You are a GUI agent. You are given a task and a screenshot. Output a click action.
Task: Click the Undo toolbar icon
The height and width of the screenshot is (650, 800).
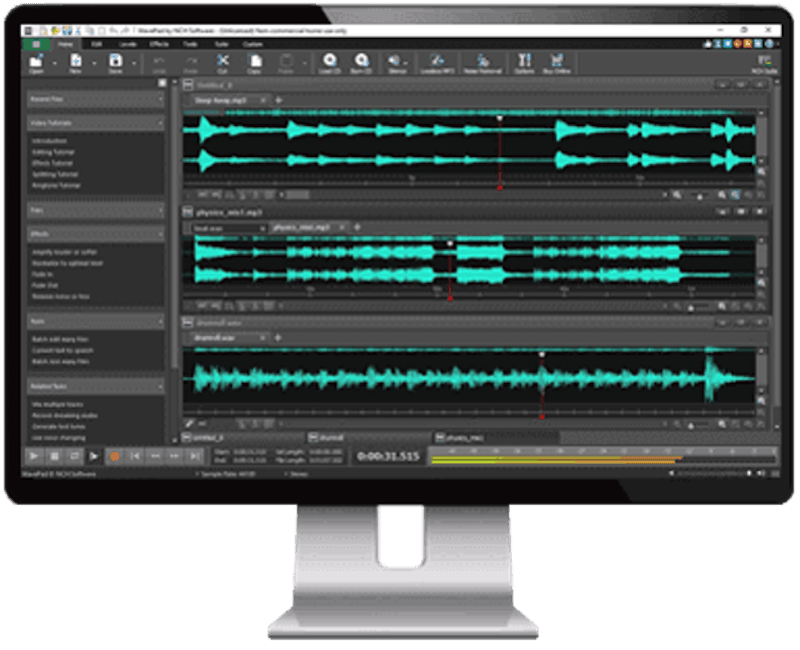coord(159,63)
